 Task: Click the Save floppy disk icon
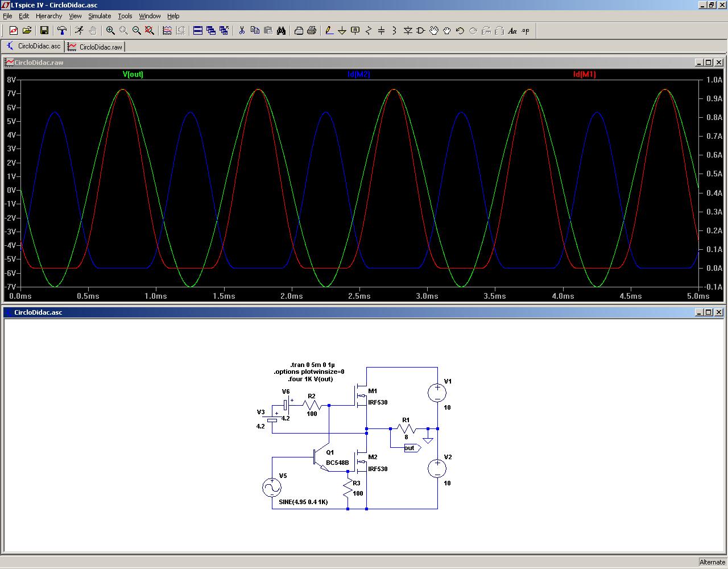point(44,31)
